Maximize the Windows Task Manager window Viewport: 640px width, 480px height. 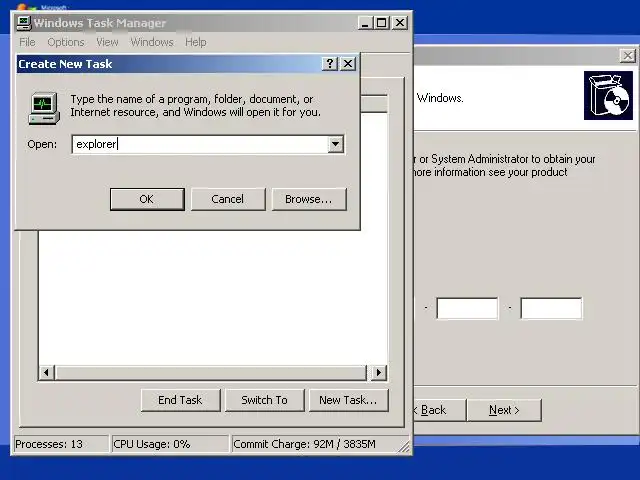click(x=382, y=23)
